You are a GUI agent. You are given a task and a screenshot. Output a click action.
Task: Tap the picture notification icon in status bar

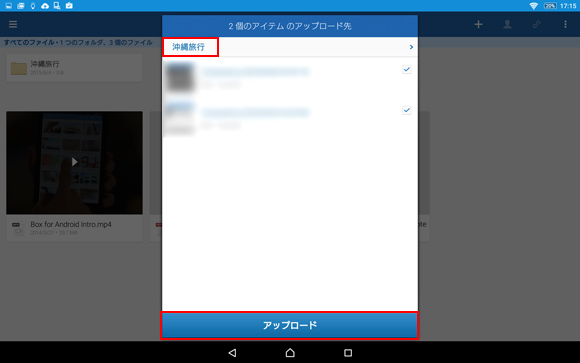pos(9,6)
